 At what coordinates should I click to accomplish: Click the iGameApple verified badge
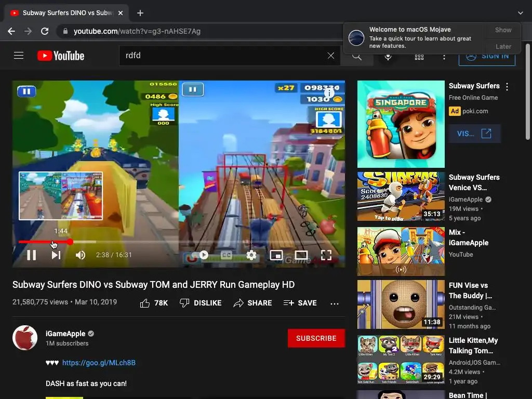click(91, 334)
